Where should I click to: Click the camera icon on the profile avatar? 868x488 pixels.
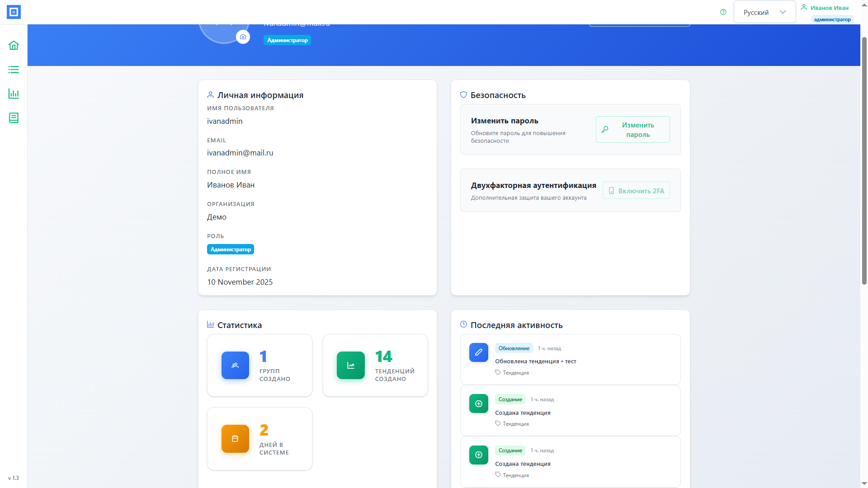[243, 37]
